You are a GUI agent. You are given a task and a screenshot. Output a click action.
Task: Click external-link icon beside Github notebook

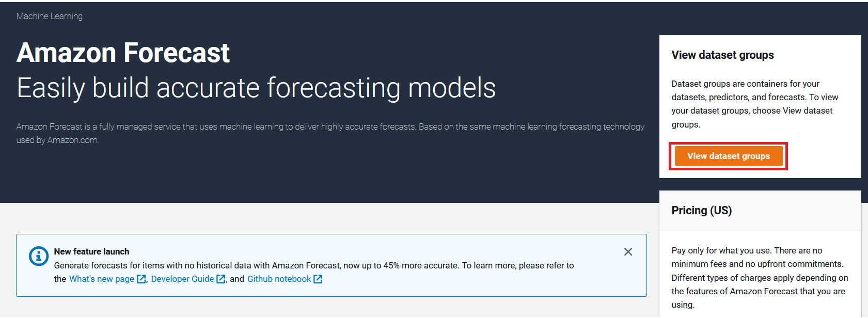click(318, 279)
